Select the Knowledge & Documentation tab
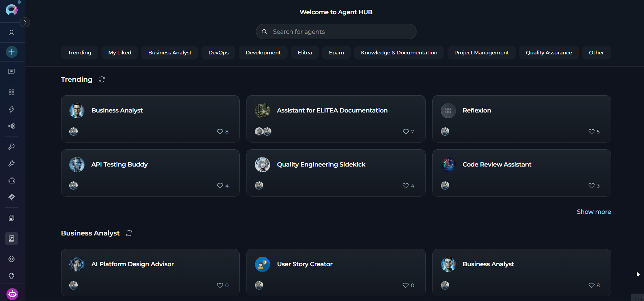644x301 pixels. point(399,53)
